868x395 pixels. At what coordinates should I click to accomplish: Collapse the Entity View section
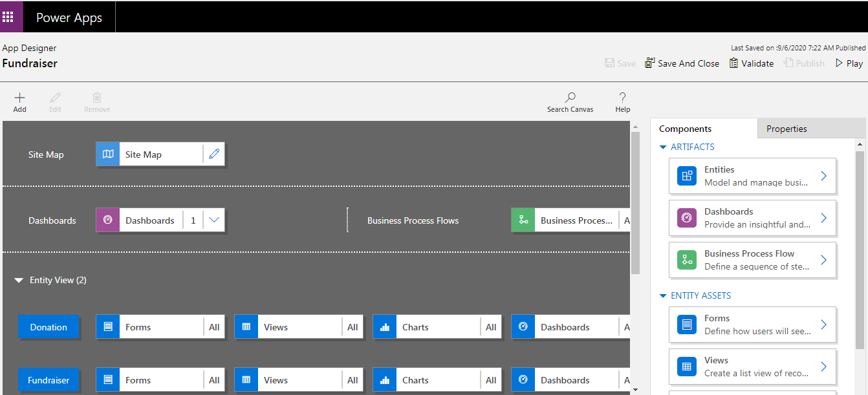click(x=17, y=279)
